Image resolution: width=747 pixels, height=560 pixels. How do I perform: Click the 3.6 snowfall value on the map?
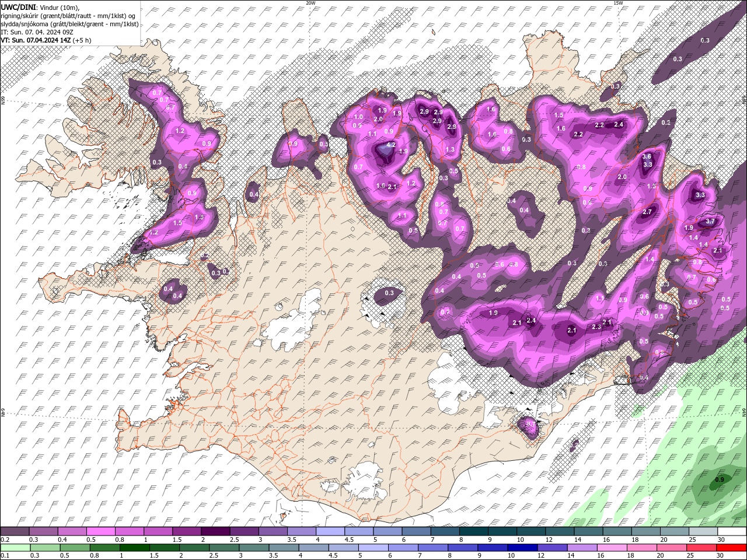647,156
